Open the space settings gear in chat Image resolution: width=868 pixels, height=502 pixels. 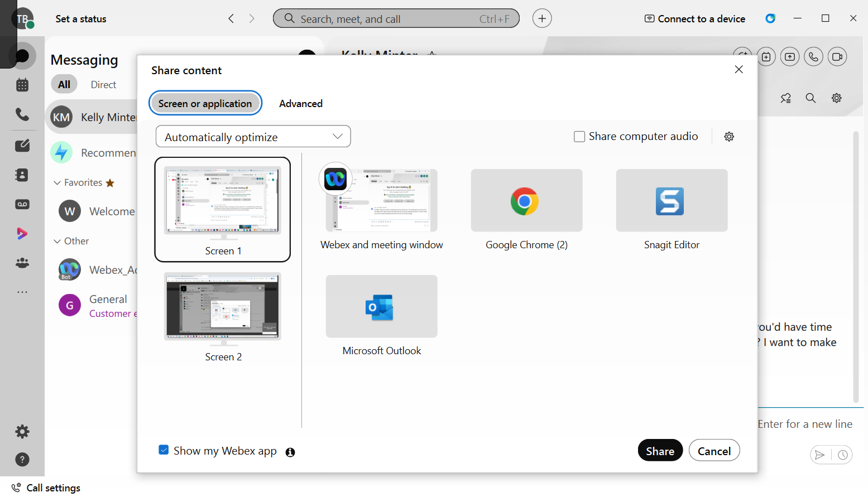pyautogui.click(x=837, y=98)
